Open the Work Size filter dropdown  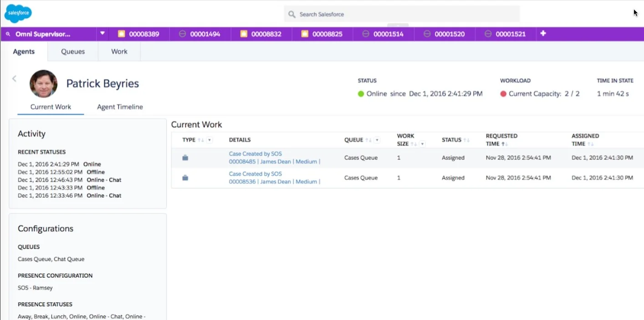[x=422, y=144]
